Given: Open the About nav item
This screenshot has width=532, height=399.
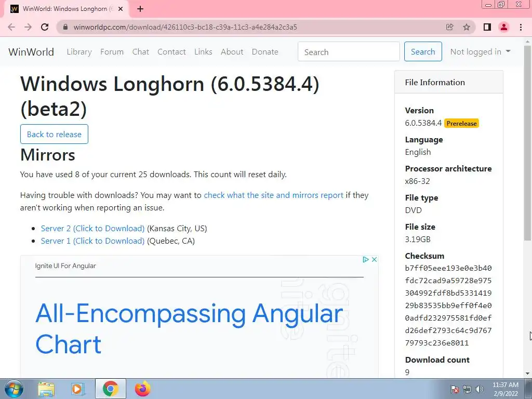Looking at the screenshot, I should 232,51.
